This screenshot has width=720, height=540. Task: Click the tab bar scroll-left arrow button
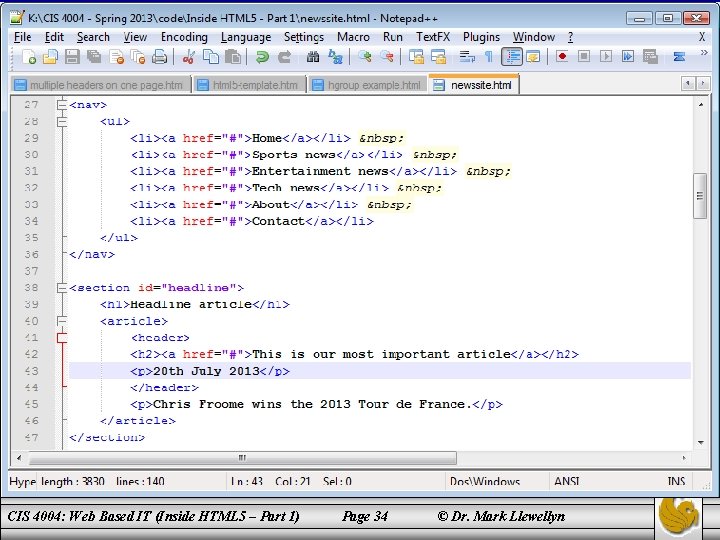(688, 84)
